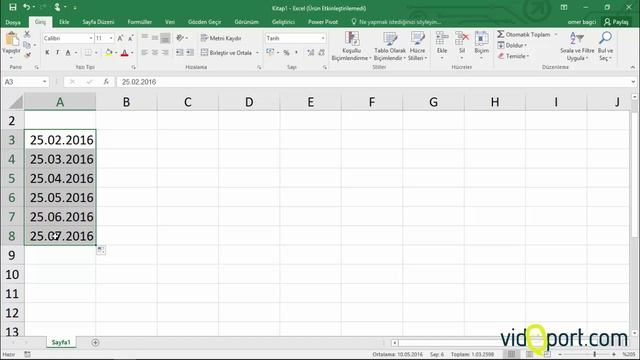Click the Paylaş share button
The width and height of the screenshot is (640, 360).
click(x=617, y=22)
